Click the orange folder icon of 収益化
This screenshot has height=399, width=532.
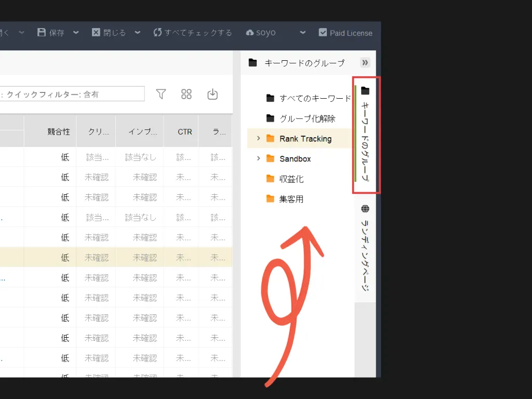pos(270,178)
